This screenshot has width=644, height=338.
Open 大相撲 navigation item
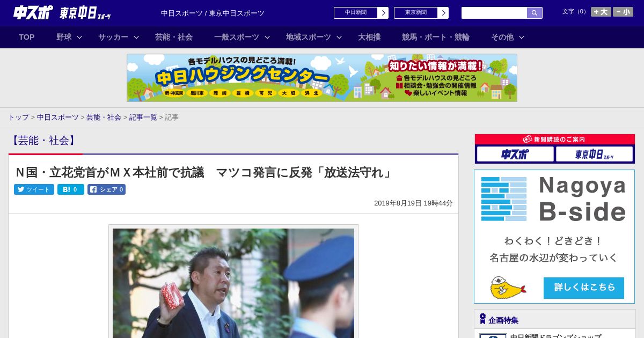coord(369,37)
